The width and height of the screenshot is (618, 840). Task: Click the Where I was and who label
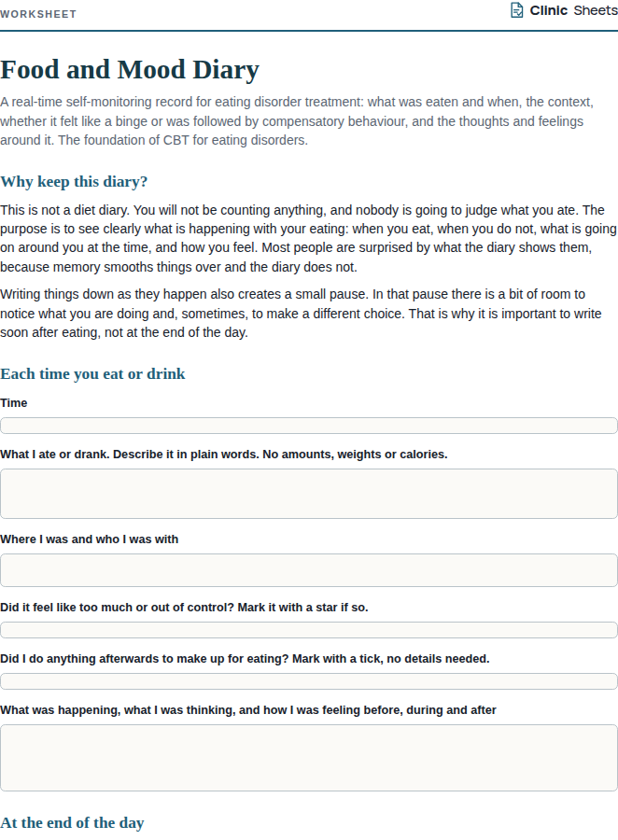(x=90, y=539)
